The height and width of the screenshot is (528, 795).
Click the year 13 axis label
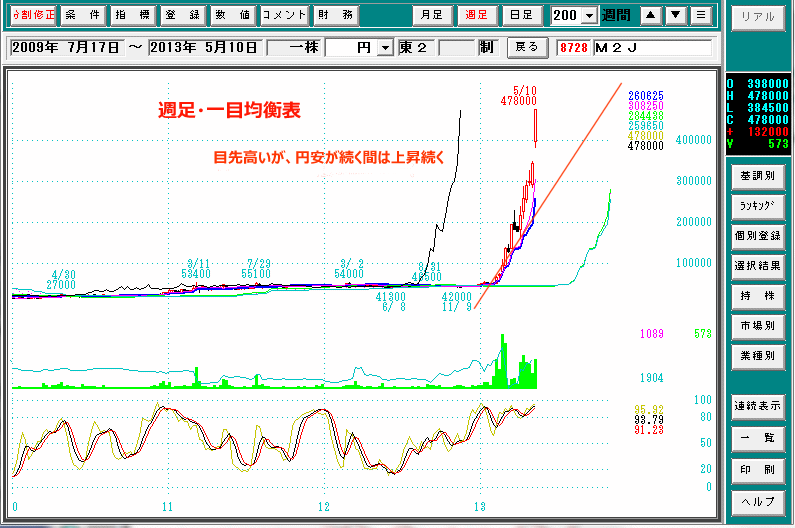tap(479, 506)
